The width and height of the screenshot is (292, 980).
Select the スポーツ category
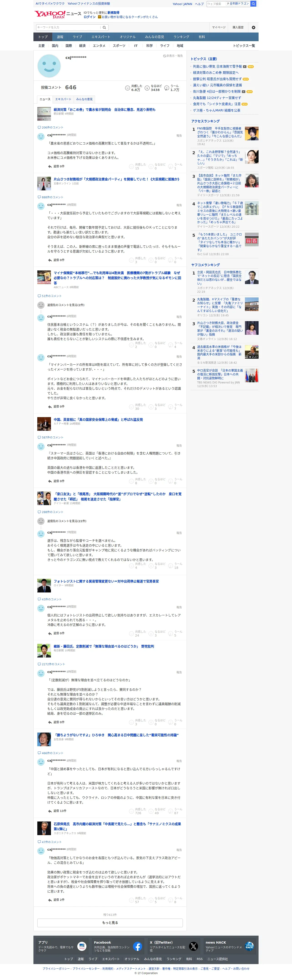[119, 46]
